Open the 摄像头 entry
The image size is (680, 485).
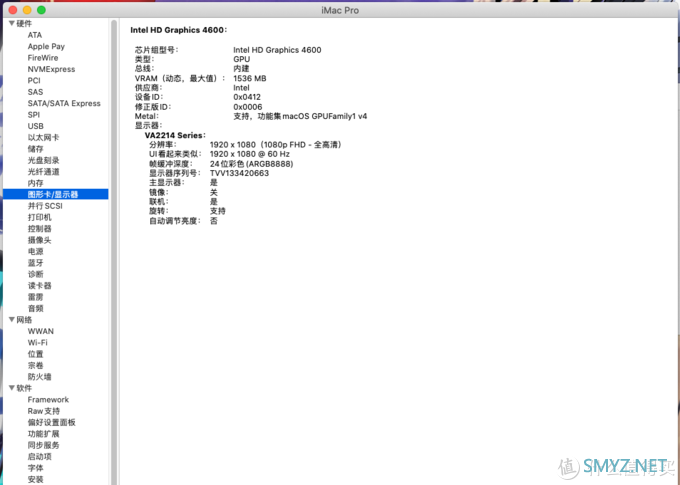click(39, 240)
